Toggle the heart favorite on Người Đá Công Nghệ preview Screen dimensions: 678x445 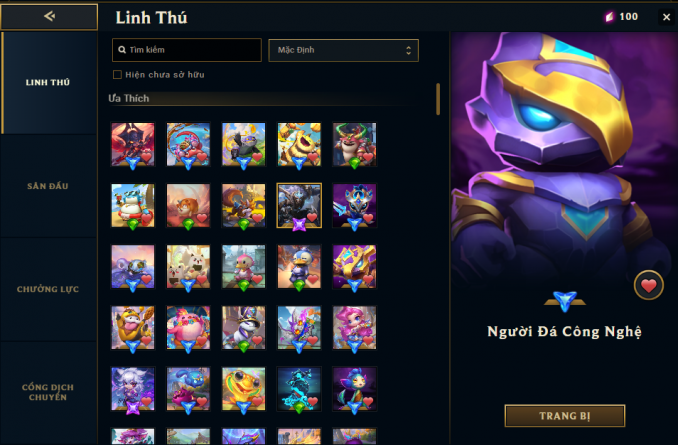click(649, 285)
